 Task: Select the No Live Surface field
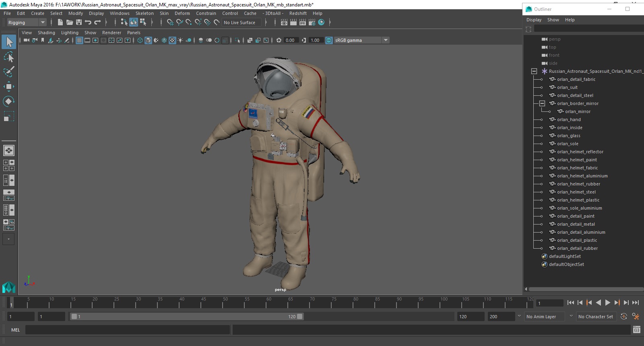pyautogui.click(x=242, y=23)
